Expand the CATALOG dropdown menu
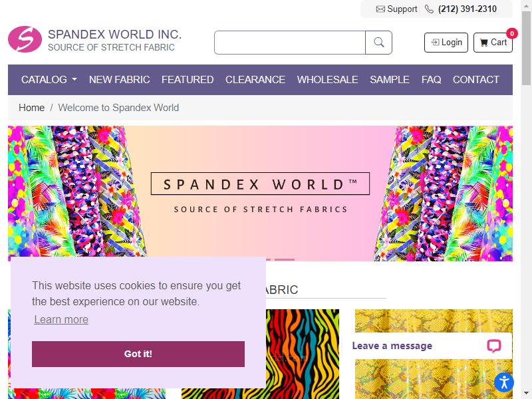This screenshot has height=399, width=532. coord(49,80)
